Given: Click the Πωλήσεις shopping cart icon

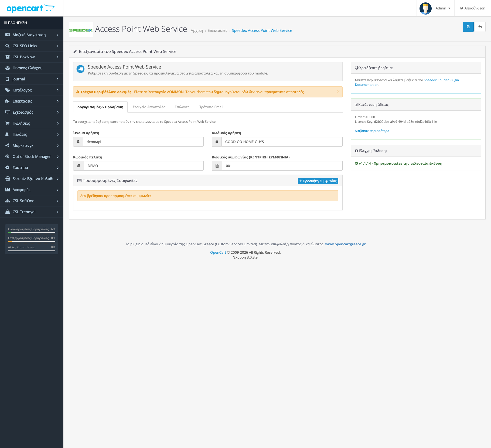Looking at the screenshot, I should (8, 123).
